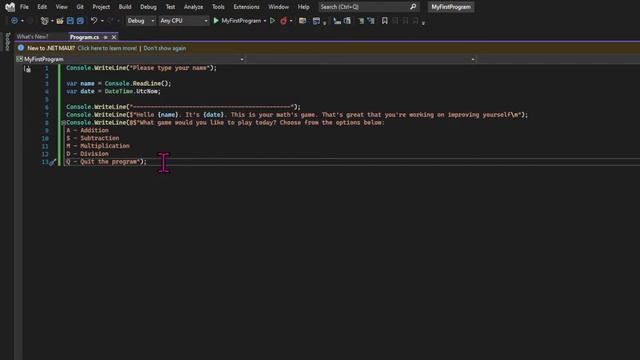The width and height of the screenshot is (640, 360).
Task: Open the Edit menu
Action: coord(42,7)
